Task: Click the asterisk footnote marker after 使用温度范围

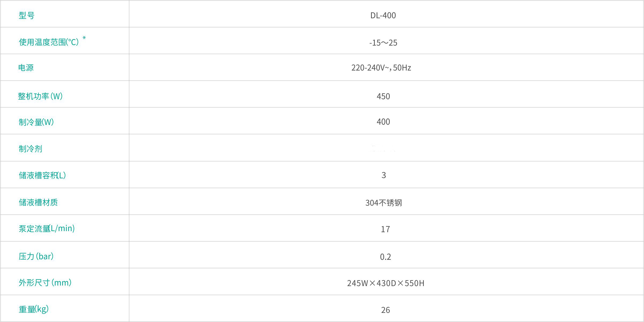Action: tap(84, 38)
